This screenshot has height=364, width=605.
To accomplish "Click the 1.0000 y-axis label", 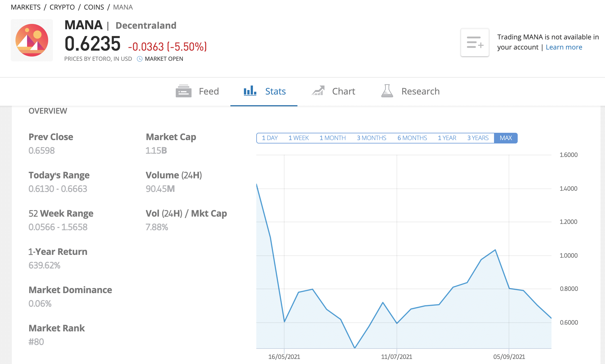I will click(568, 255).
